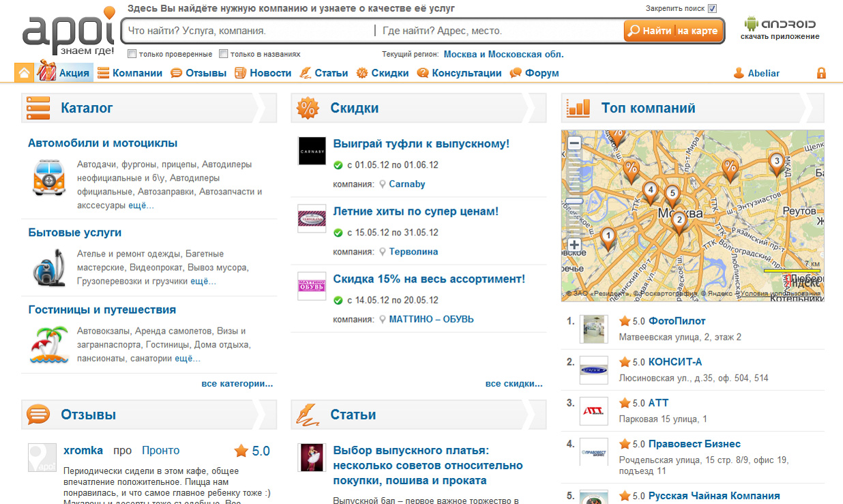
Task: Expand ещё under Гостиницы и путешествия
Action: pyautogui.click(x=188, y=358)
